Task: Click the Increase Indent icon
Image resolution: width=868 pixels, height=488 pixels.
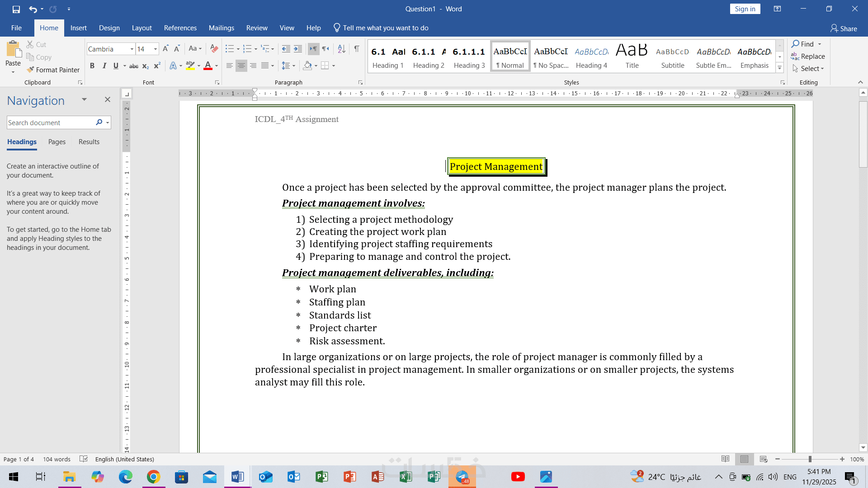Action: (x=298, y=49)
